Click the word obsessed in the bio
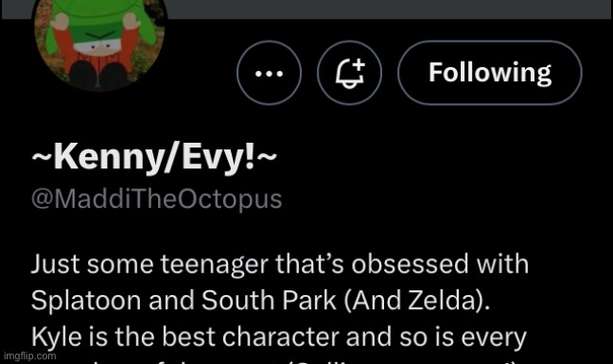613x364 pixels. 410,264
